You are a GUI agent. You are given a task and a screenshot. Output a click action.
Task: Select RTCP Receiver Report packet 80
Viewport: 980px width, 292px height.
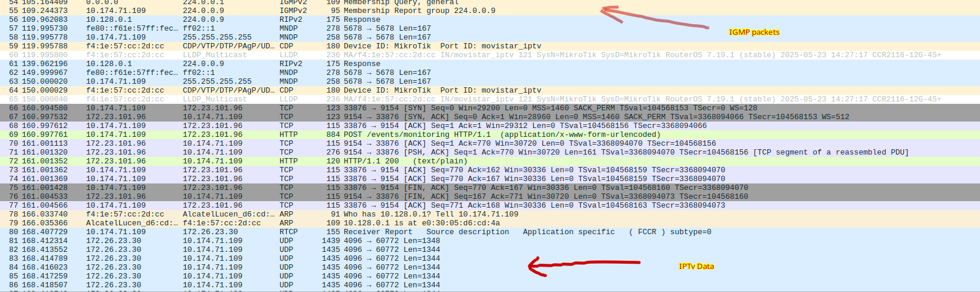pyautogui.click(x=490, y=232)
